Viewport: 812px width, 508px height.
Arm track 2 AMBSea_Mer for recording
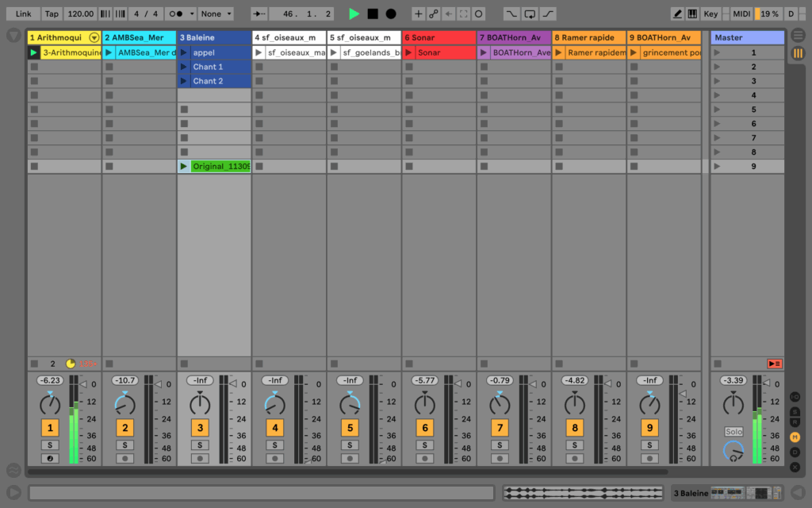point(124,458)
